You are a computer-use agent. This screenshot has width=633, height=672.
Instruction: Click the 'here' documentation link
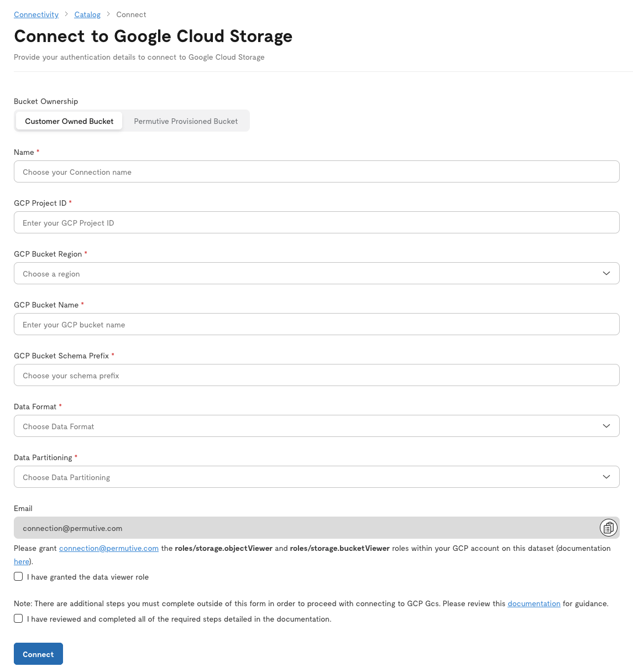coord(21,561)
